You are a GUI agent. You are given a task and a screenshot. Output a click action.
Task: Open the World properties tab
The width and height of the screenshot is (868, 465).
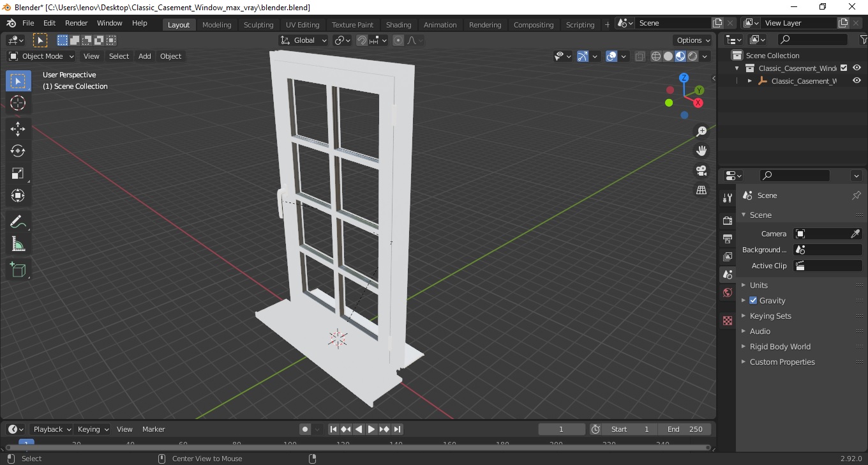[x=728, y=293]
